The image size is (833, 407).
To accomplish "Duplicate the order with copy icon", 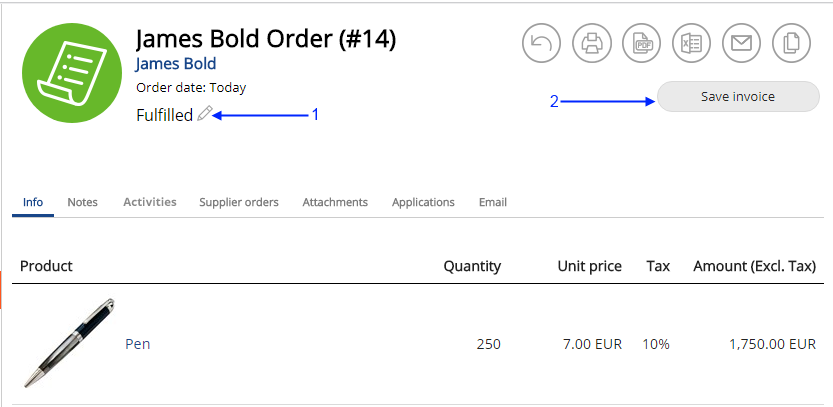I will tap(791, 43).
